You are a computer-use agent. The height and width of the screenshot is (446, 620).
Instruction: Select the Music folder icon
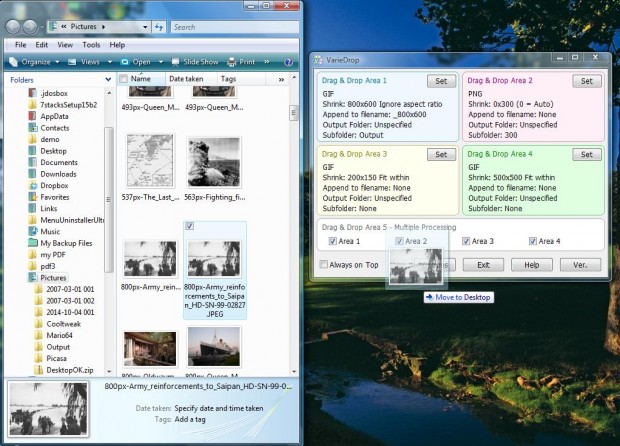pyautogui.click(x=32, y=231)
